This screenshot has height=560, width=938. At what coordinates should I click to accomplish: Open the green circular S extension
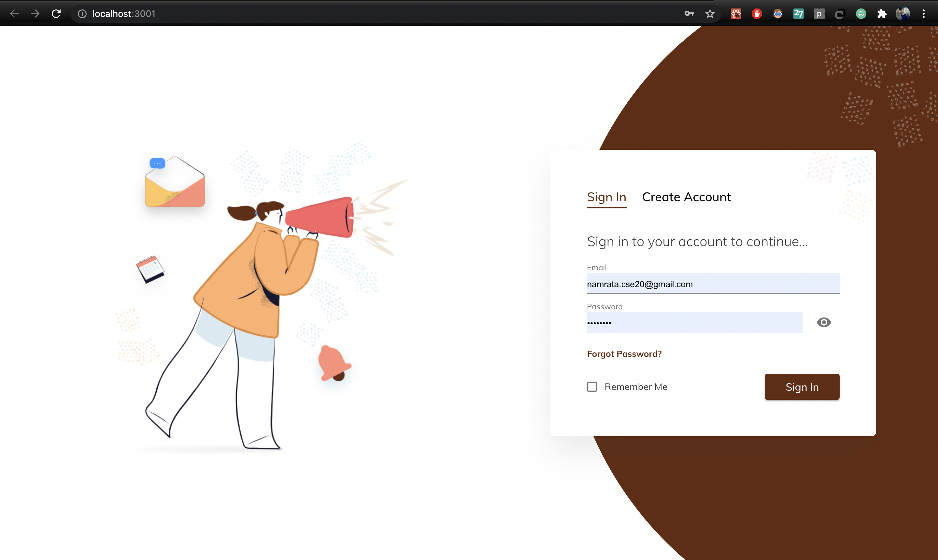[861, 14]
